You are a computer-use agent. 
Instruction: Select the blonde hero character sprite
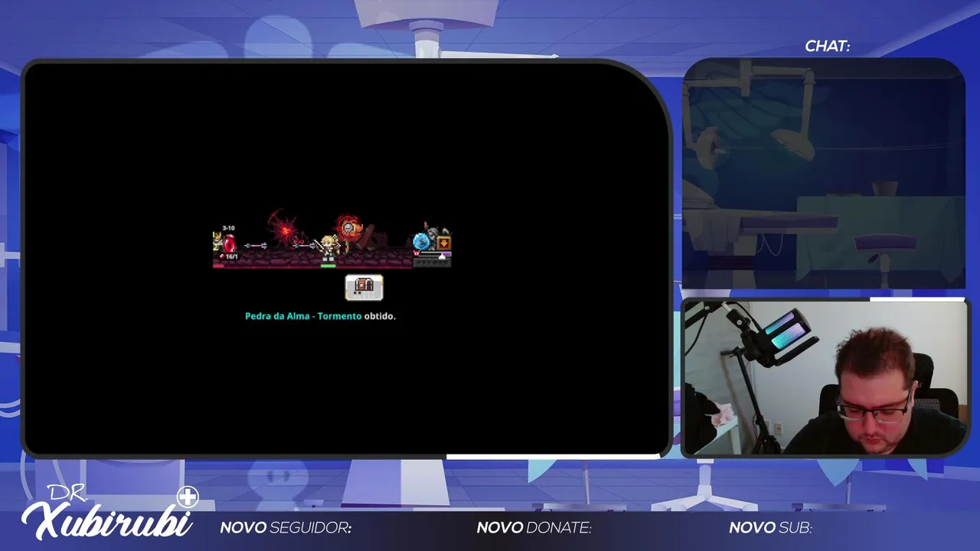(x=328, y=248)
